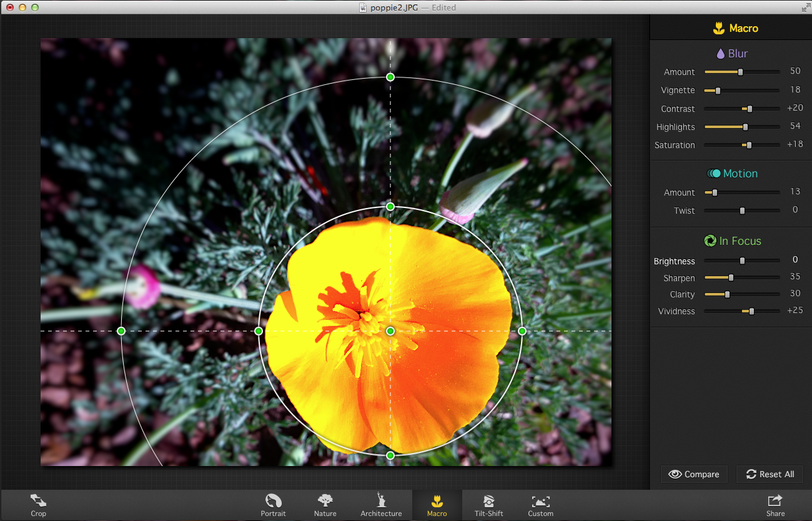Click the Brightness slider handle
This screenshot has width=812, height=521.
point(742,260)
